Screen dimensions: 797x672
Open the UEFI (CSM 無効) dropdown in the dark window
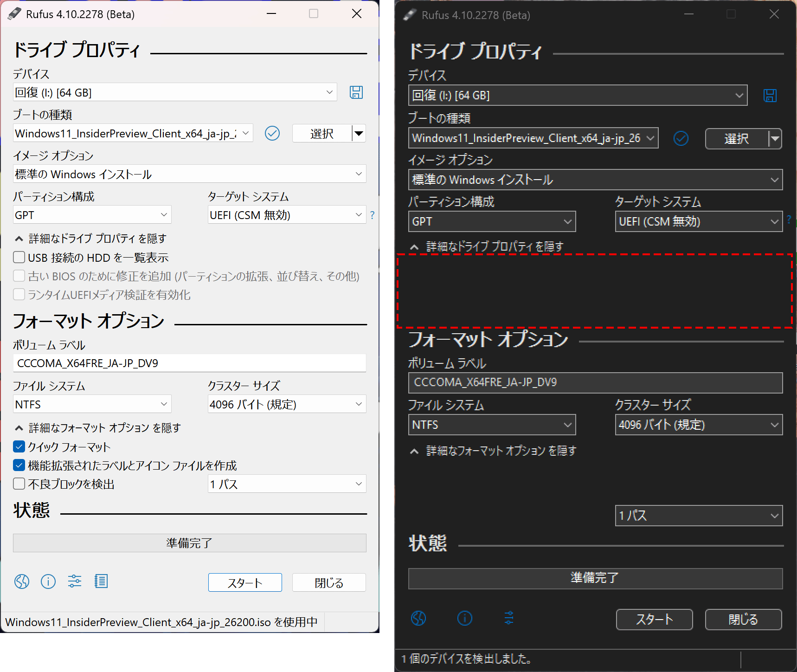click(699, 221)
